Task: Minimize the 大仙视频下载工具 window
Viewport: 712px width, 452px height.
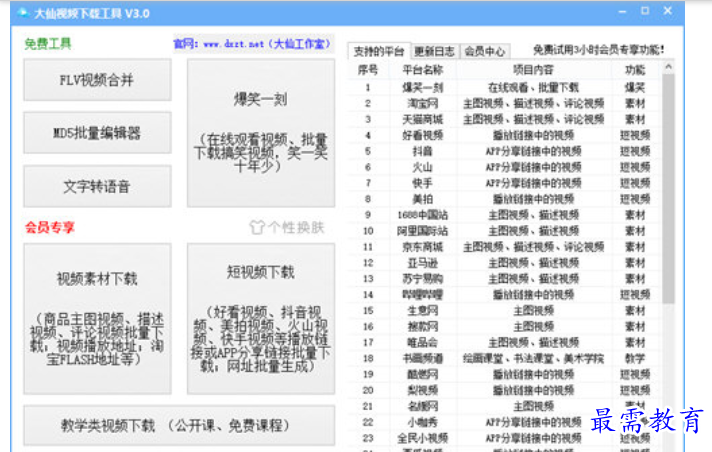Action: (x=623, y=11)
